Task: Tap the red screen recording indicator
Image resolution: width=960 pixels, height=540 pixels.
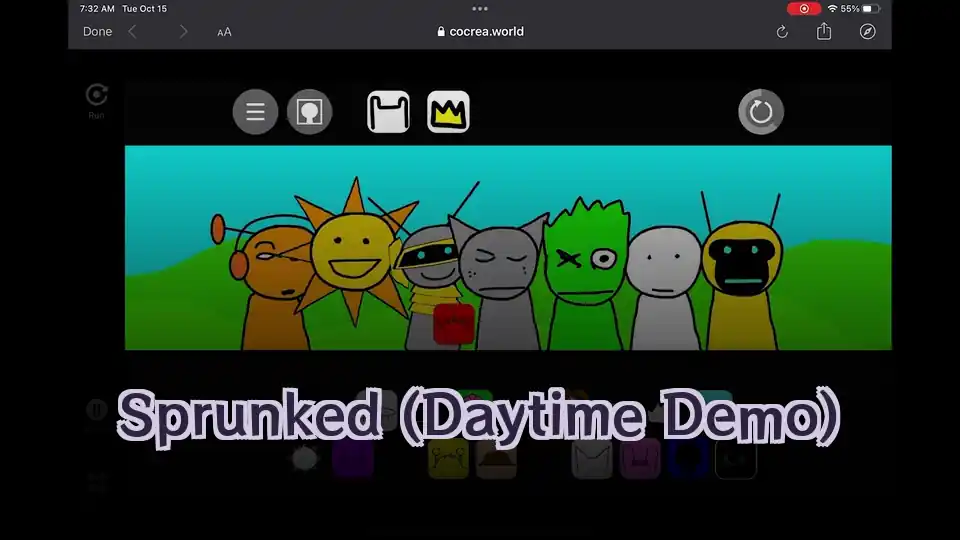Action: [804, 9]
